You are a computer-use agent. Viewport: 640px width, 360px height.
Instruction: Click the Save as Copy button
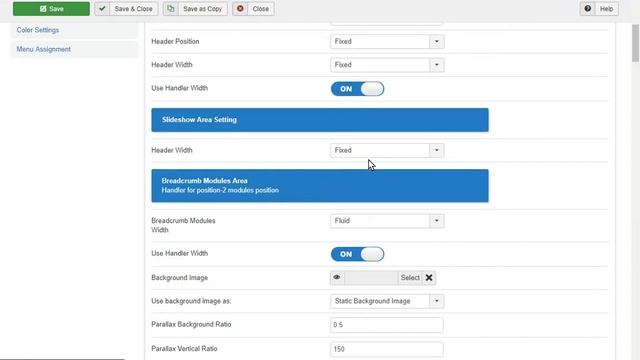(x=195, y=9)
